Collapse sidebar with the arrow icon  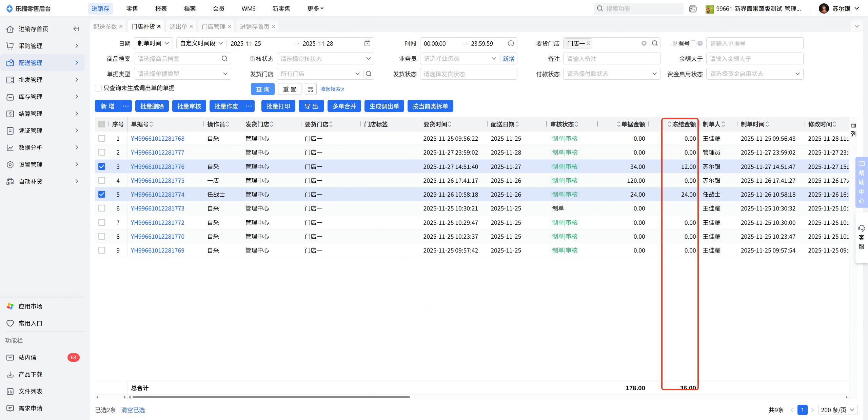(76, 29)
